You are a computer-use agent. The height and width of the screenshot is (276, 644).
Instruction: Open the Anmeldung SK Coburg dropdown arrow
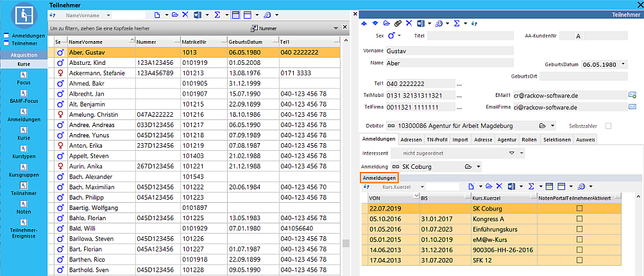(x=479, y=167)
